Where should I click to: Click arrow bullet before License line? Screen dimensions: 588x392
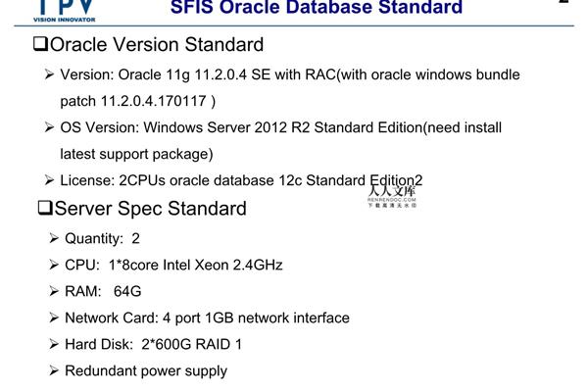tap(49, 180)
